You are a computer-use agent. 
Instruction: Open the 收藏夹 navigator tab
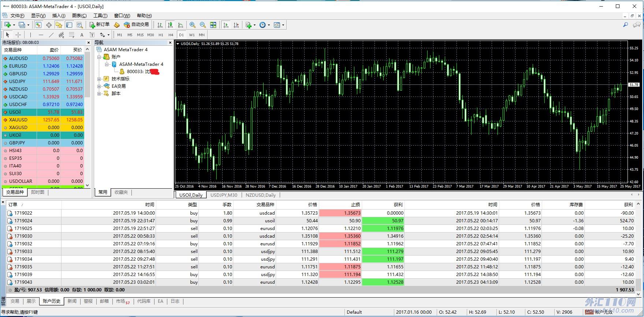click(x=121, y=192)
